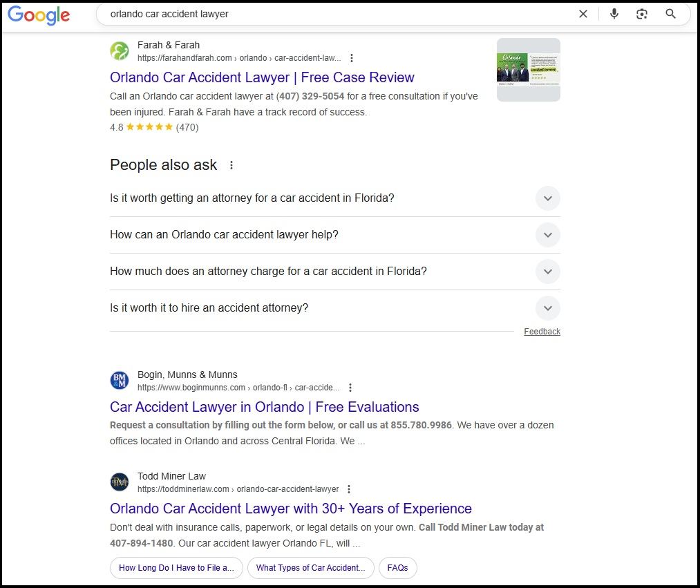Click the 'People also ask' heading

click(163, 164)
